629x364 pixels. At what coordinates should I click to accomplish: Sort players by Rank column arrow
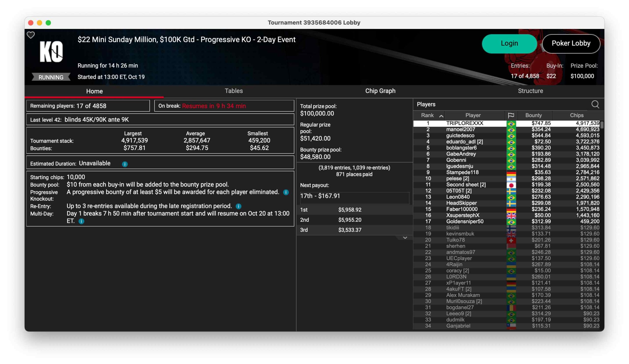(441, 116)
